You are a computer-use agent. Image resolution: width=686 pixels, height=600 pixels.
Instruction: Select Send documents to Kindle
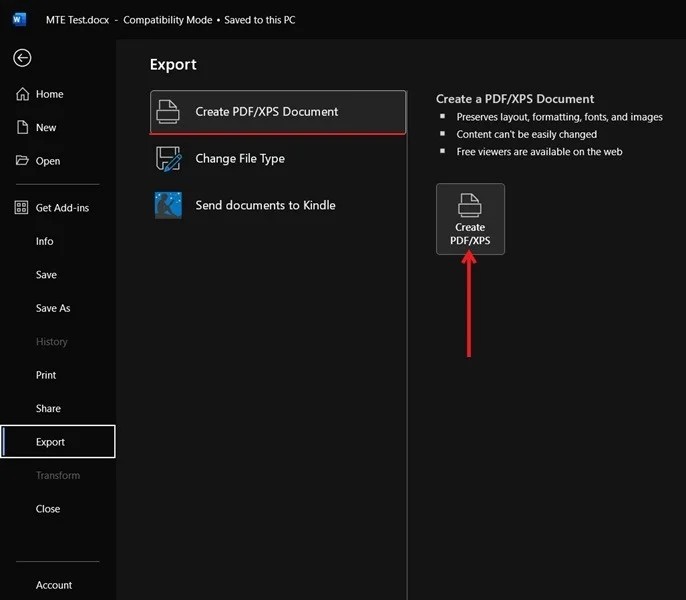pyautogui.click(x=265, y=205)
